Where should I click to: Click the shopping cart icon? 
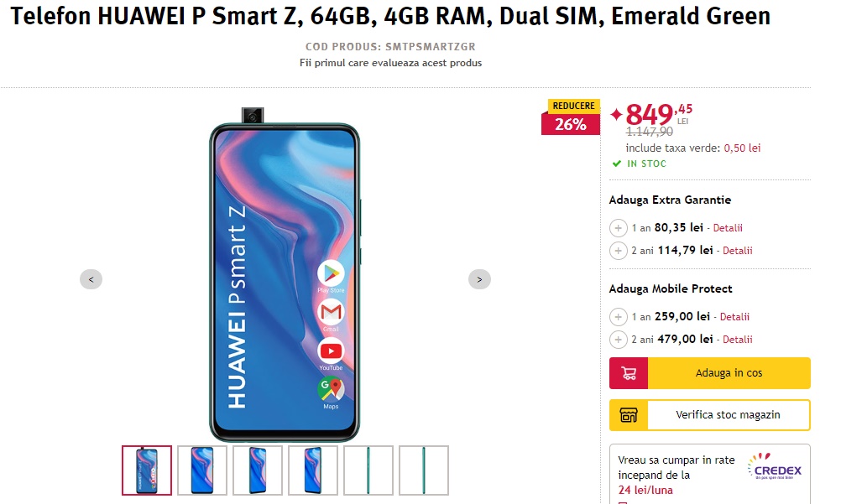[x=629, y=373]
